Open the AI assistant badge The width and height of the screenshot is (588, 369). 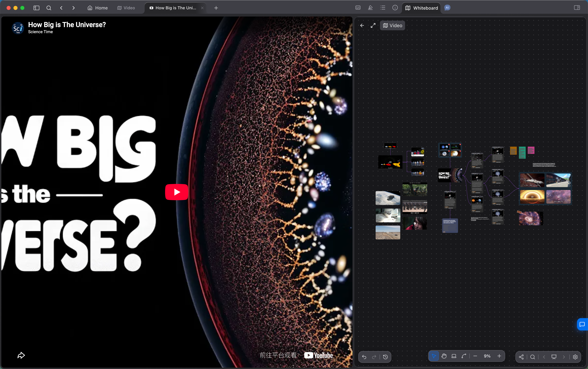coord(447,8)
